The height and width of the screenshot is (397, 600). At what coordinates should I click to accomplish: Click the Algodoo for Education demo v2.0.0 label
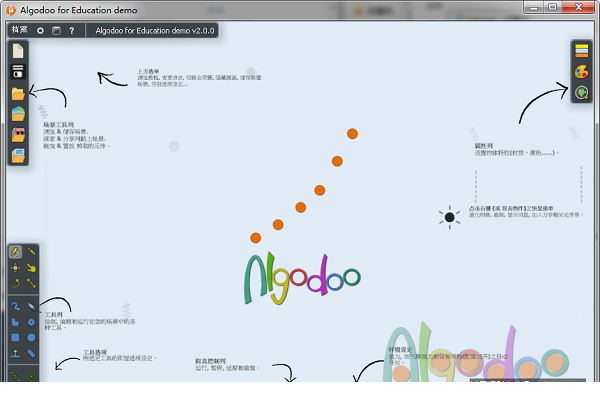click(155, 31)
